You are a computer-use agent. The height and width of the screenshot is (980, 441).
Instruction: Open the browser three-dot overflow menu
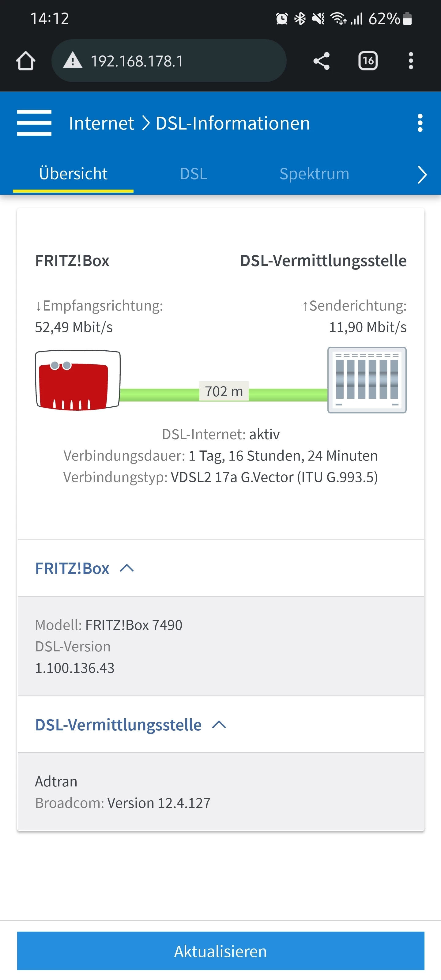tap(411, 61)
